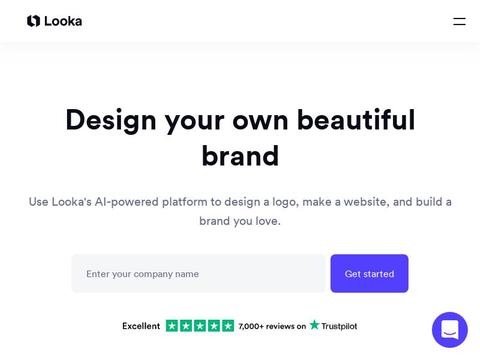Click the 7,000+ reviews on text
Viewport: 480px width, 360px height.
272,326
